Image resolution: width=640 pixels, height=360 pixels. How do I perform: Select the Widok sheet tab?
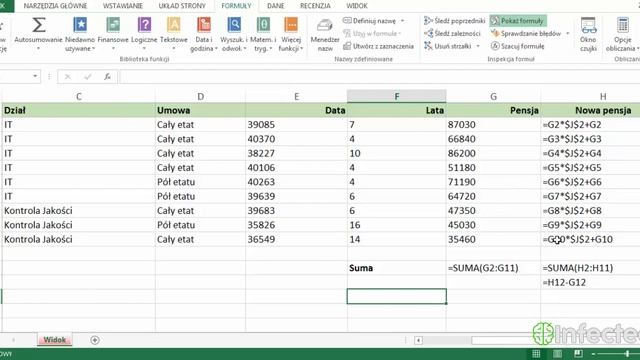click(55, 340)
